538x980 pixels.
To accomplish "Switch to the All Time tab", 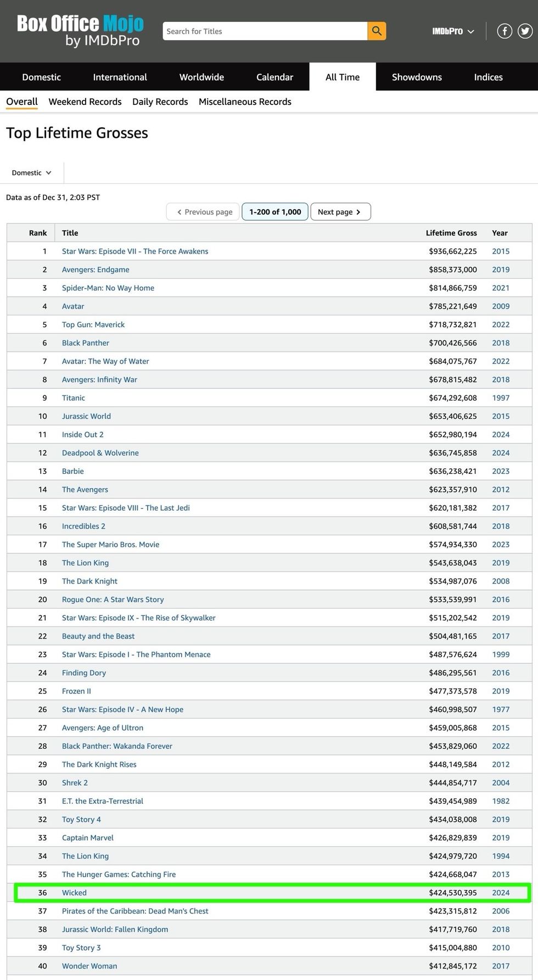I will [x=342, y=77].
